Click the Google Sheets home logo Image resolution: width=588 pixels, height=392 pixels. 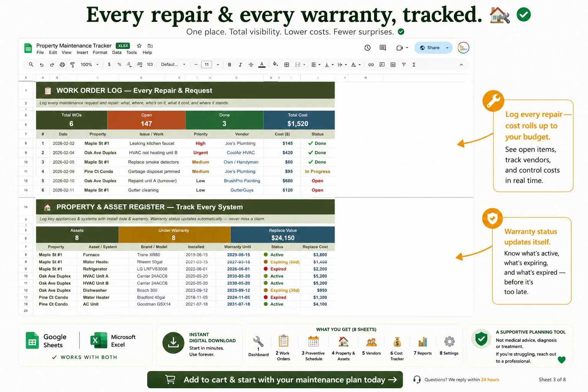(28, 49)
